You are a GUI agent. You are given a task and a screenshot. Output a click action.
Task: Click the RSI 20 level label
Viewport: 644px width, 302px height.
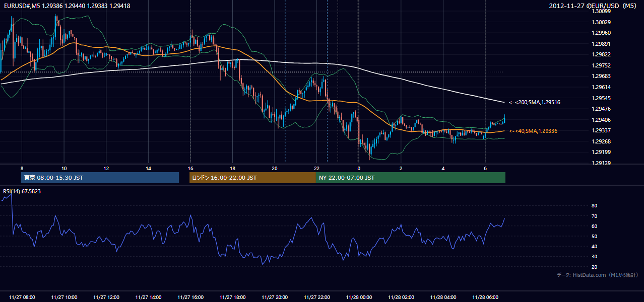click(594, 267)
